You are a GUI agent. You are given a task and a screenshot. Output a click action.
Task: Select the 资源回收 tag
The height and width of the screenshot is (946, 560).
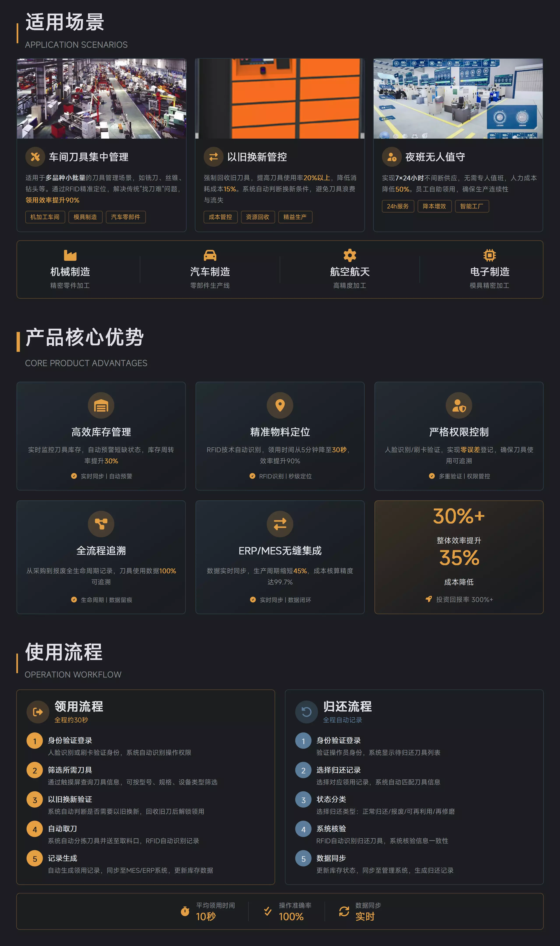(258, 217)
